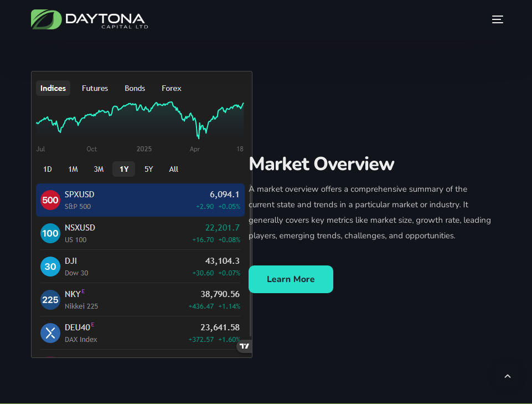Click the Apr label on chart axis
Screen dimensions: 532x404
(x=195, y=149)
